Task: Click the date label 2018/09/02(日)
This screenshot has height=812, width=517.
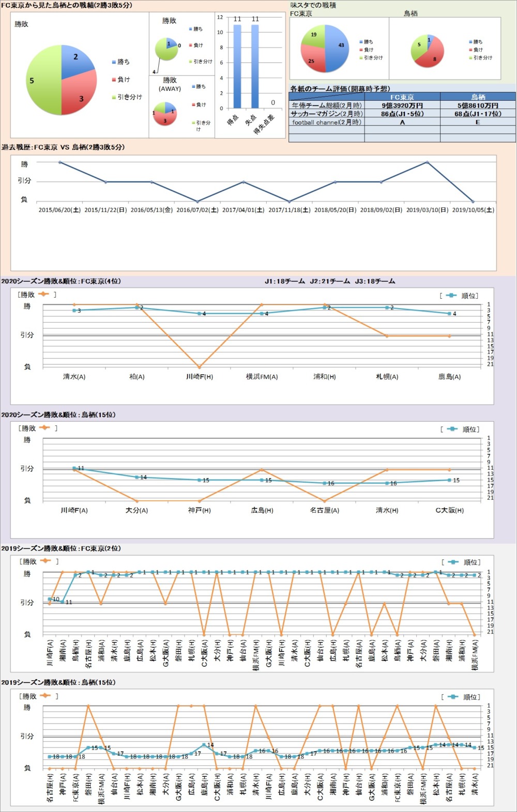Action: (x=381, y=210)
